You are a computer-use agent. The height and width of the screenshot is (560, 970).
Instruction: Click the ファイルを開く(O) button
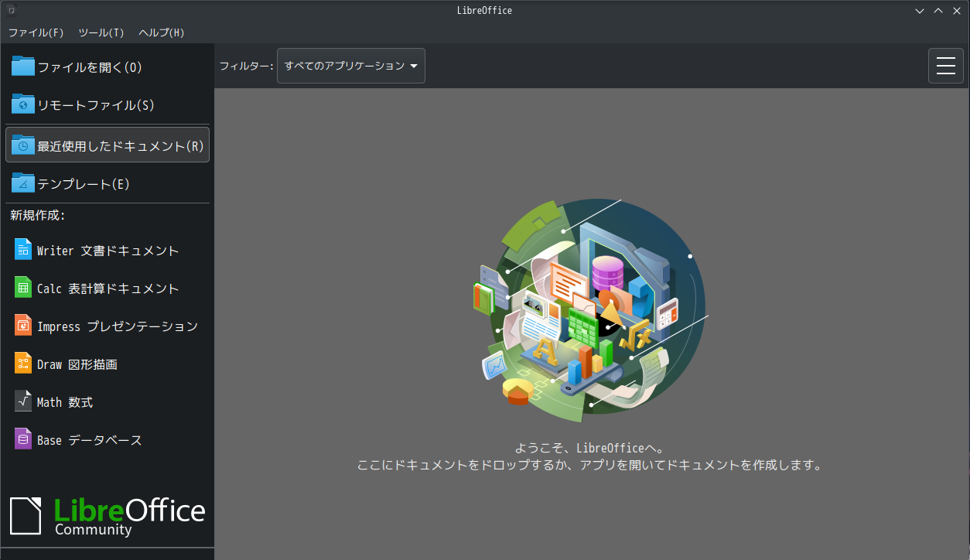(108, 67)
